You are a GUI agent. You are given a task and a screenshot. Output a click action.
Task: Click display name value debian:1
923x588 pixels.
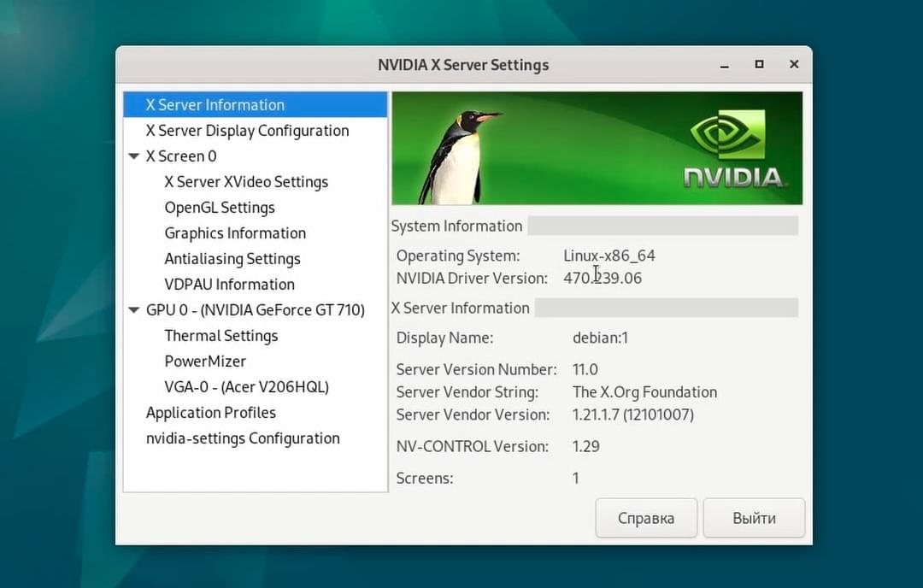click(x=601, y=338)
